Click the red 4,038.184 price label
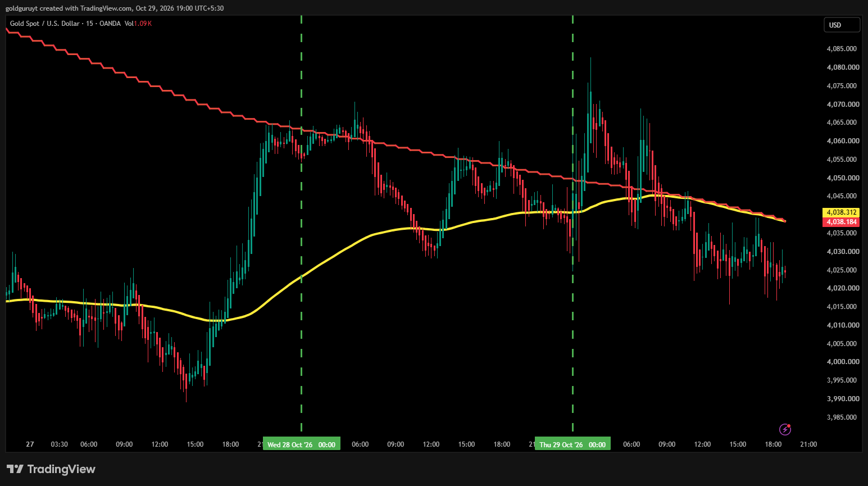Viewport: 868px width, 486px height. pyautogui.click(x=841, y=222)
